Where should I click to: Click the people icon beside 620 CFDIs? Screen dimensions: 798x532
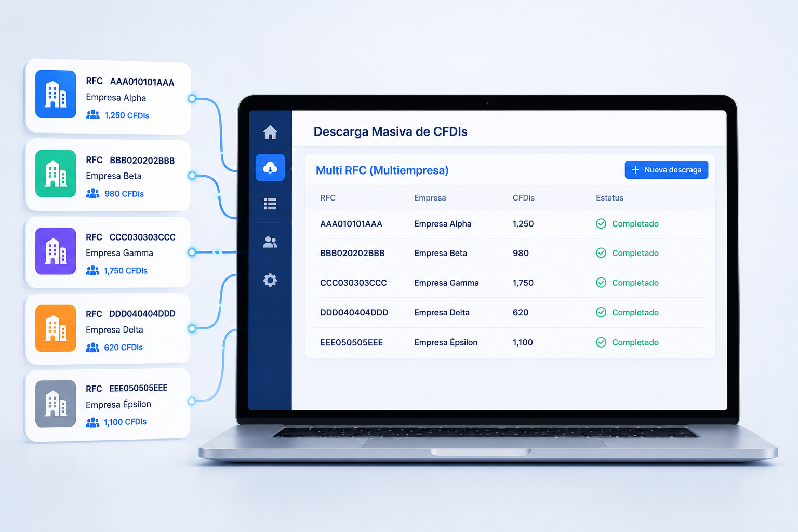point(92,347)
